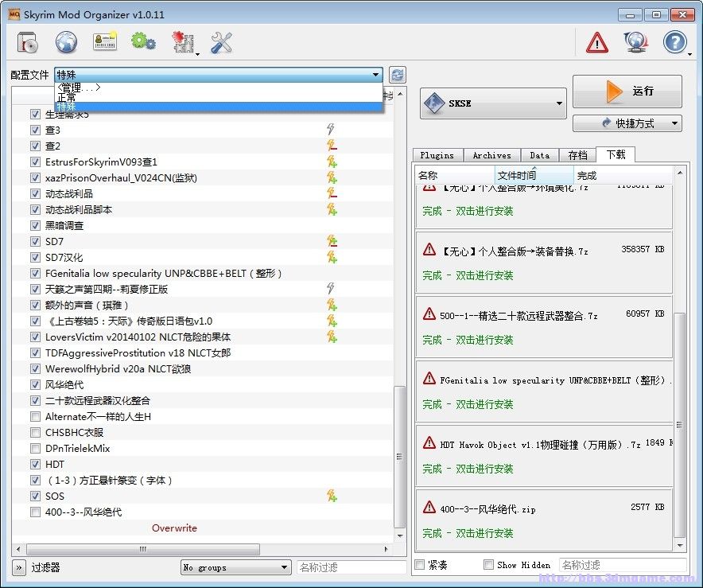Enable the Alternate不一样的人生H mod checkbox
Screen dimensions: 703x588
[x=35, y=416]
